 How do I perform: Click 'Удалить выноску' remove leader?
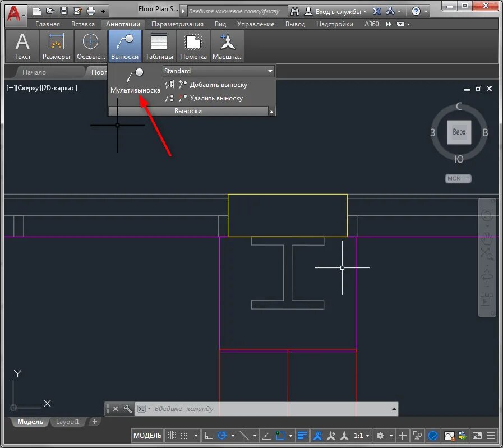211,98
